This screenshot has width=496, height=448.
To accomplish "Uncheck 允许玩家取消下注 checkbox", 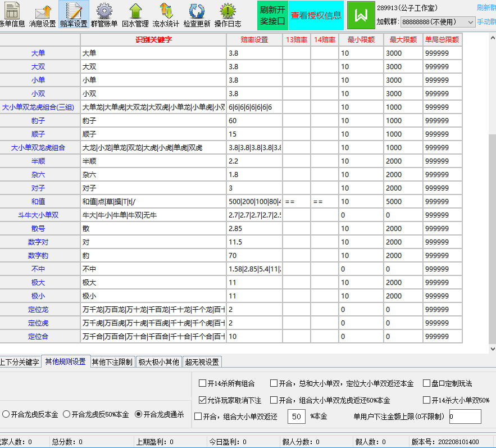I will pyautogui.click(x=203, y=400).
